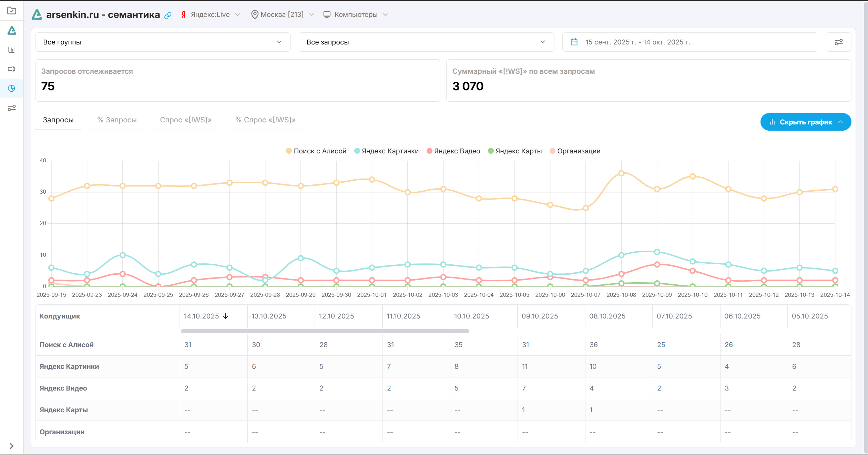
Task: Open filter settings icon beside date range
Action: (838, 42)
